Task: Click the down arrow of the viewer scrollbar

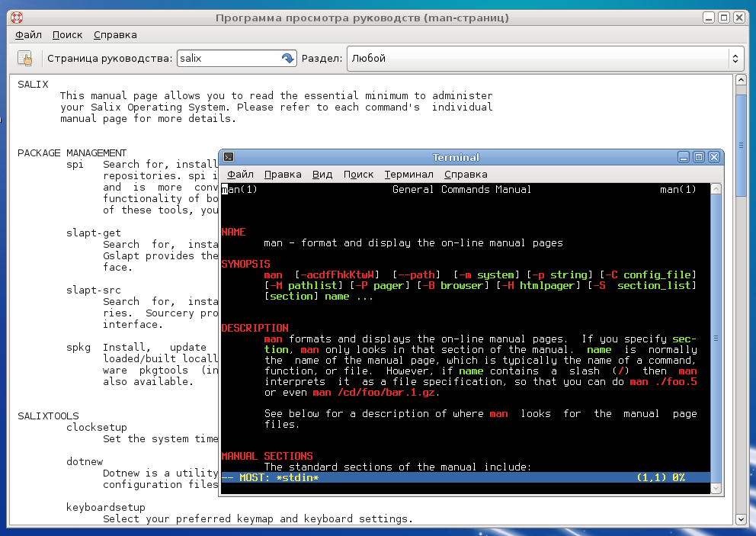Action: 741,519
